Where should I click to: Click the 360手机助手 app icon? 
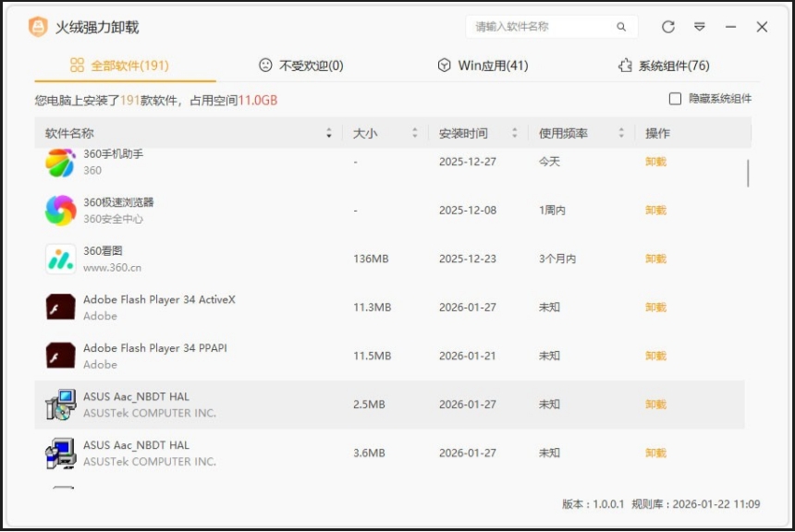pos(60,163)
